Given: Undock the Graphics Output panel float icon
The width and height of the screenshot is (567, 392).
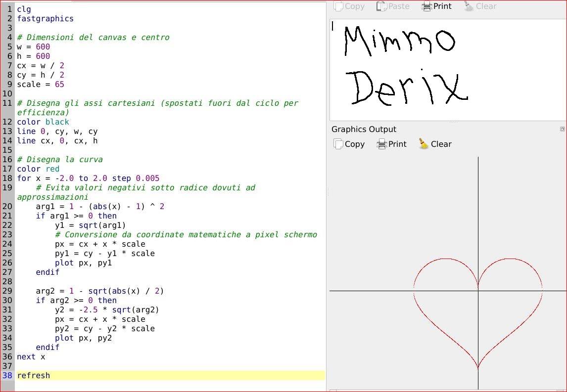Looking at the screenshot, I should (x=562, y=129).
